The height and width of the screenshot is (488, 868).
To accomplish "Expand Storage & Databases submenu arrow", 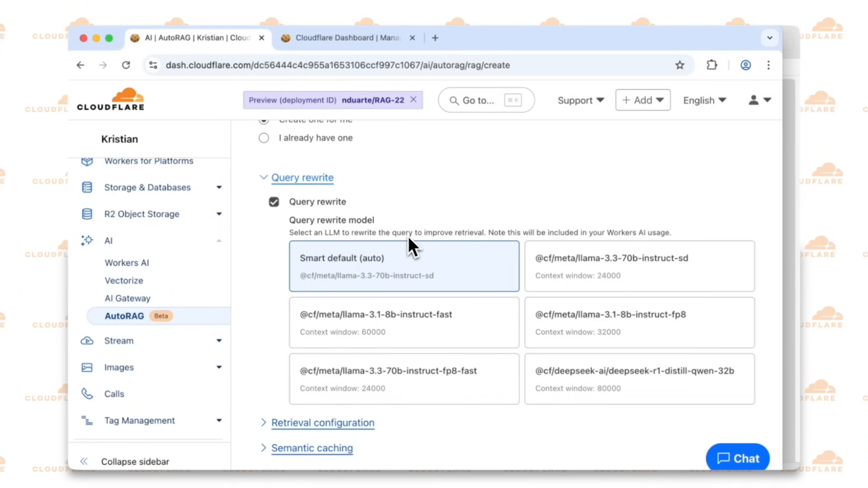I will [x=218, y=187].
